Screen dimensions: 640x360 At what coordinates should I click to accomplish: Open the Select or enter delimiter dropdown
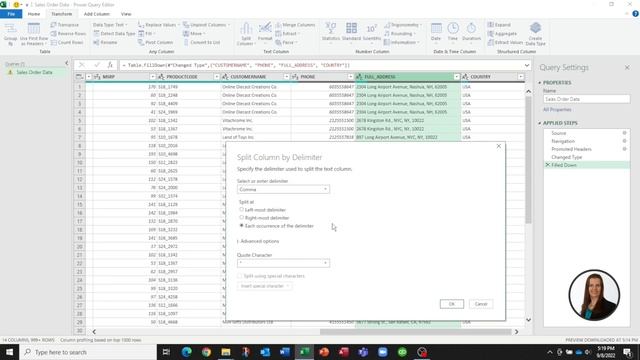tap(283, 189)
